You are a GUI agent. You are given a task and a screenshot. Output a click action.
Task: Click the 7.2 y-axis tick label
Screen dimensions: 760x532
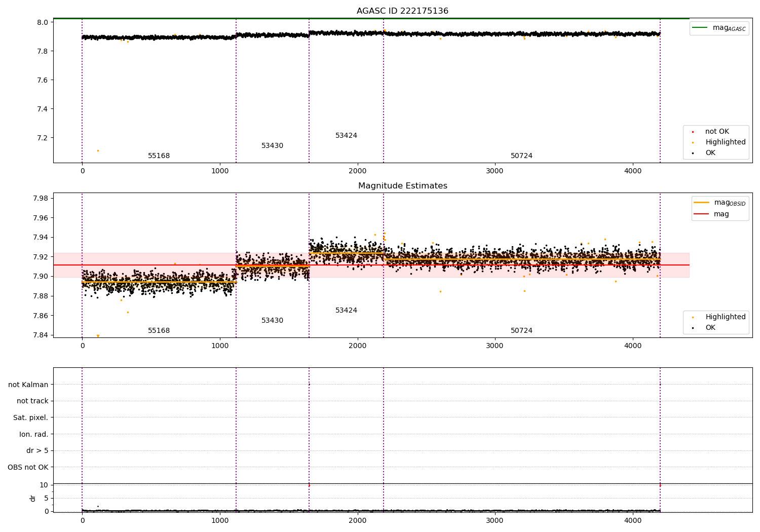[43, 138]
